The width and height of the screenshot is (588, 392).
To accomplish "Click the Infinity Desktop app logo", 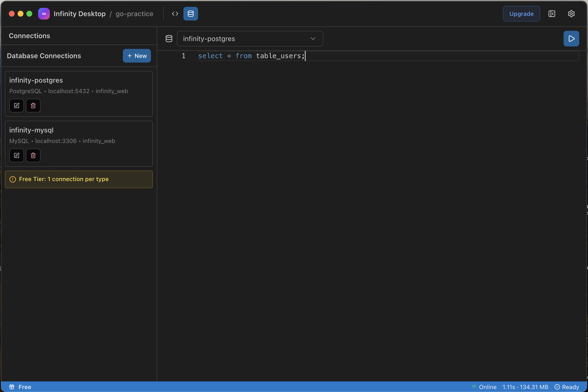I will [44, 13].
